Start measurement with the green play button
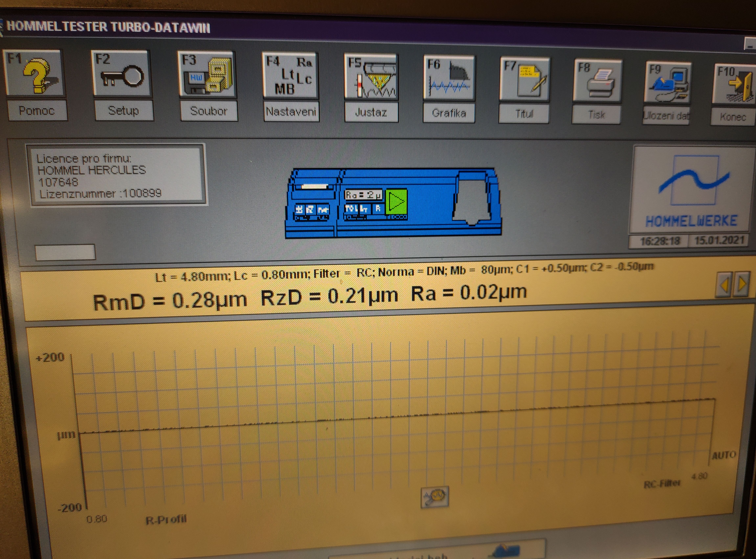The height and width of the screenshot is (559, 756). pyautogui.click(x=396, y=202)
